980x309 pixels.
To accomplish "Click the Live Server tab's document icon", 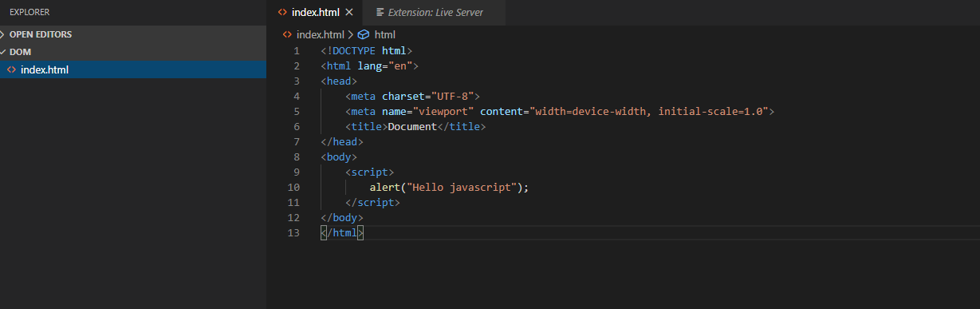I will click(x=380, y=12).
